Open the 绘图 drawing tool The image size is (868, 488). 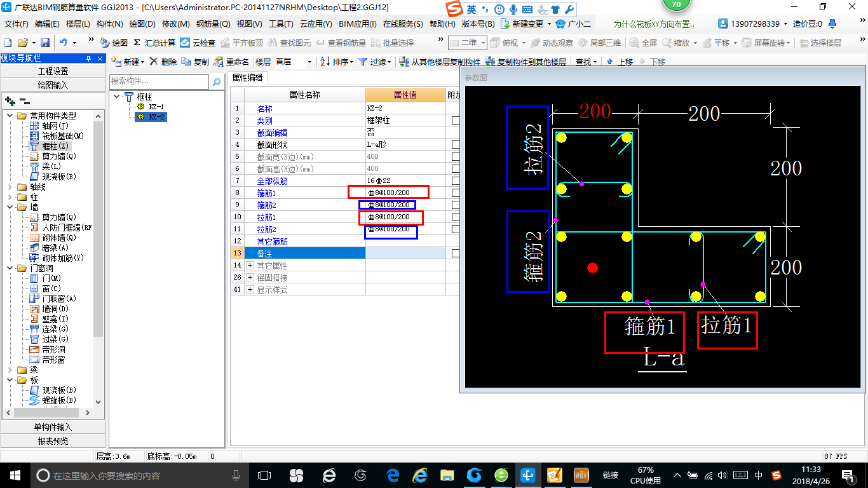[x=114, y=43]
